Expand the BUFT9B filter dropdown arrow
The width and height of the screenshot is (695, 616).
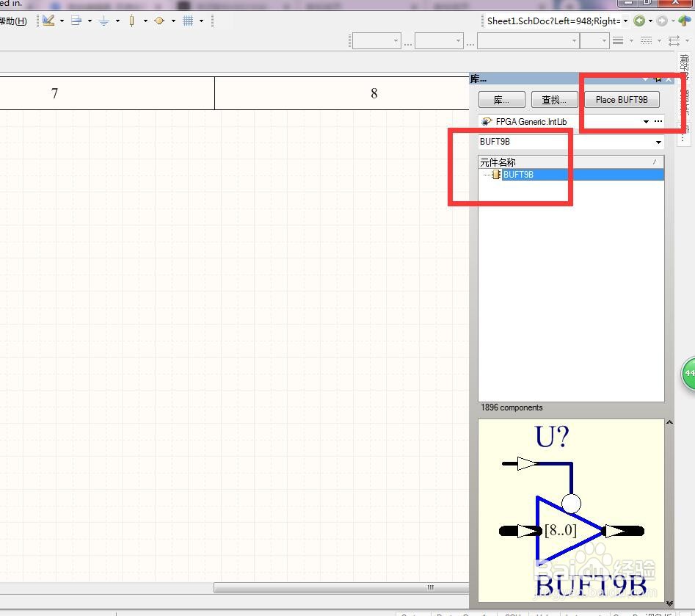tap(658, 142)
